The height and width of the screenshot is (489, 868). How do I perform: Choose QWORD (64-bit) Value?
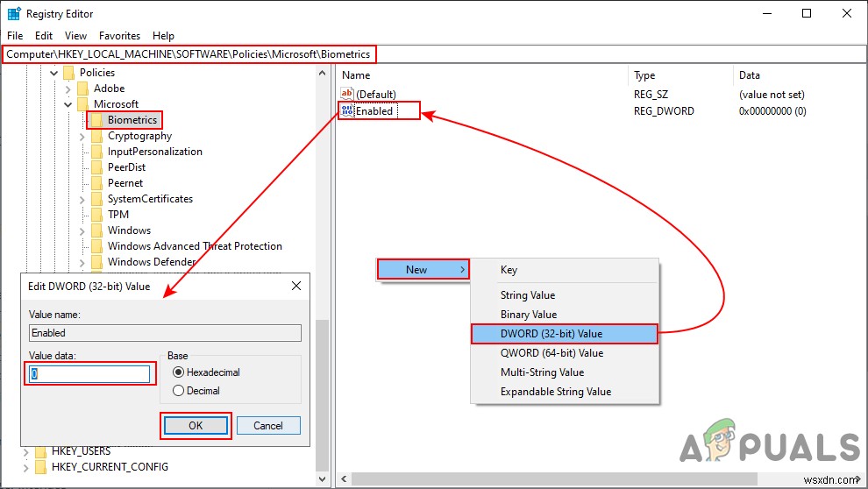pos(565,353)
